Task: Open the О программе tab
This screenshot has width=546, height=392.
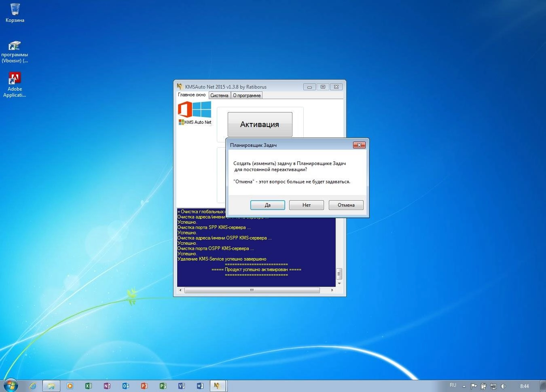Action: pyautogui.click(x=247, y=95)
